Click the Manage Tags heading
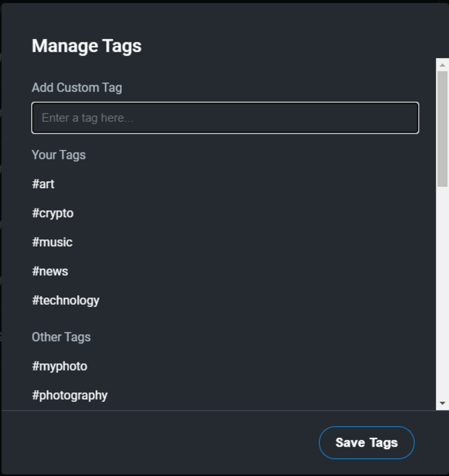449x476 pixels. point(86,46)
